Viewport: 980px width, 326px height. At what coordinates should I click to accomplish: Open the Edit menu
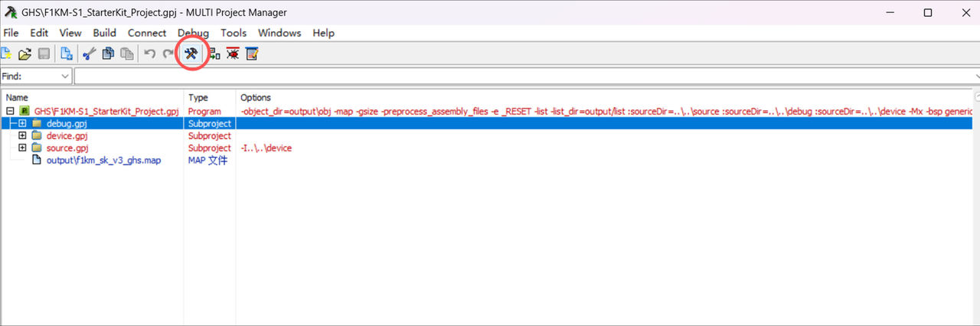(x=39, y=33)
